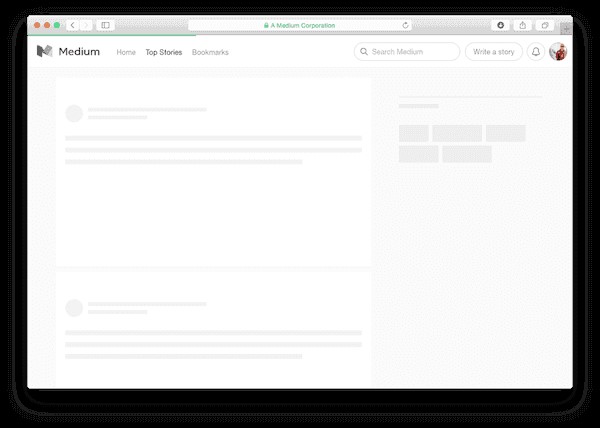600x428 pixels.
Task: Click the Safari share icon
Action: [523, 25]
